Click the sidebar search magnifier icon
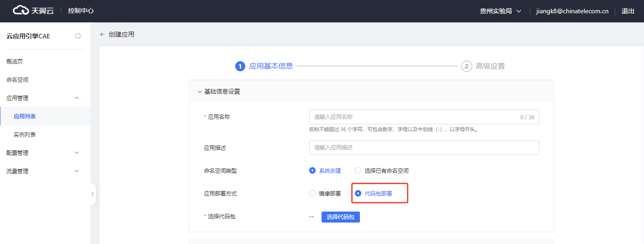The width and height of the screenshot is (644, 244). pos(78,36)
